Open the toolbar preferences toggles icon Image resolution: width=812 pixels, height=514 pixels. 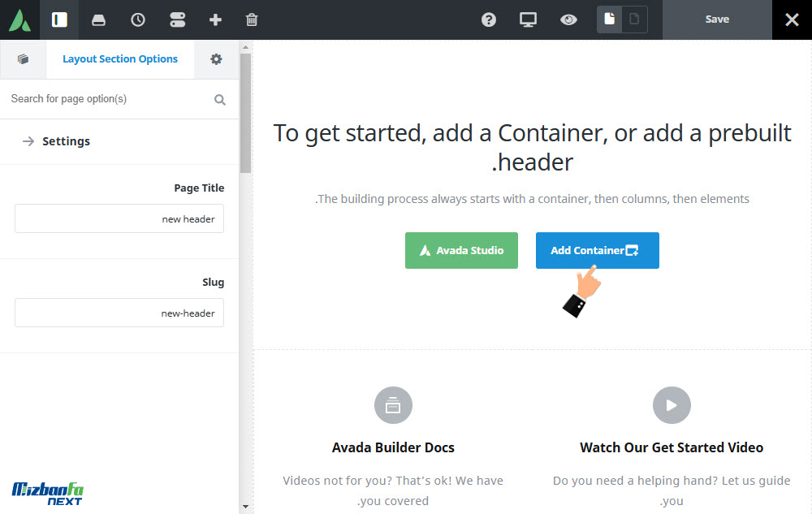[x=177, y=19]
